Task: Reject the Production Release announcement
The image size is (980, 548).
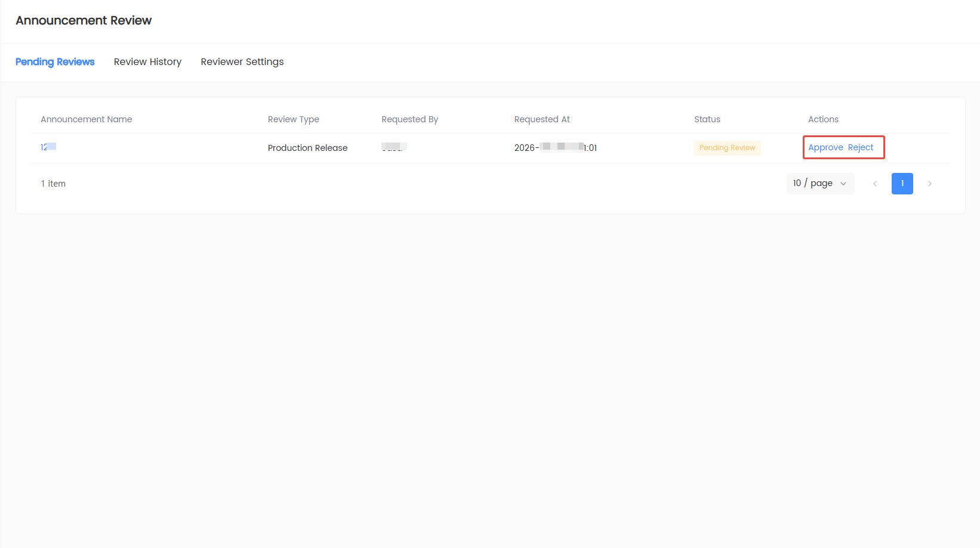Action: pyautogui.click(x=860, y=147)
